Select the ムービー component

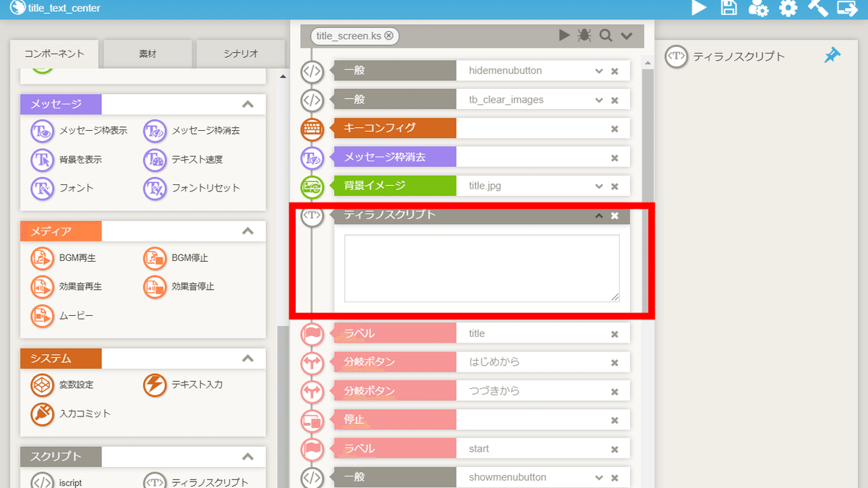pos(62,316)
